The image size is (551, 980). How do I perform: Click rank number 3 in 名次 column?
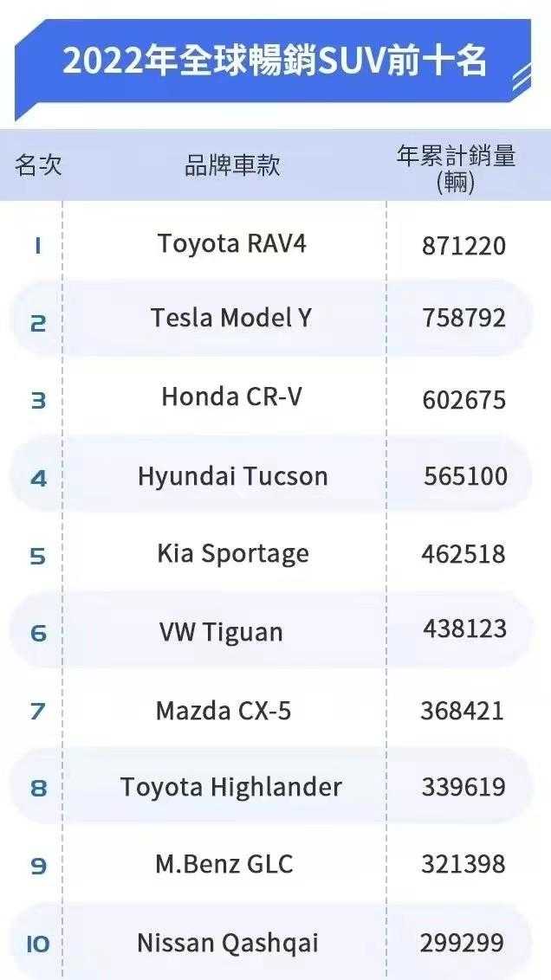(x=38, y=400)
